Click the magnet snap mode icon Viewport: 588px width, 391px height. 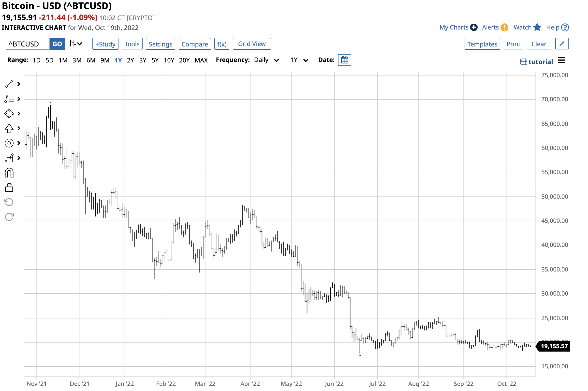tap(9, 173)
